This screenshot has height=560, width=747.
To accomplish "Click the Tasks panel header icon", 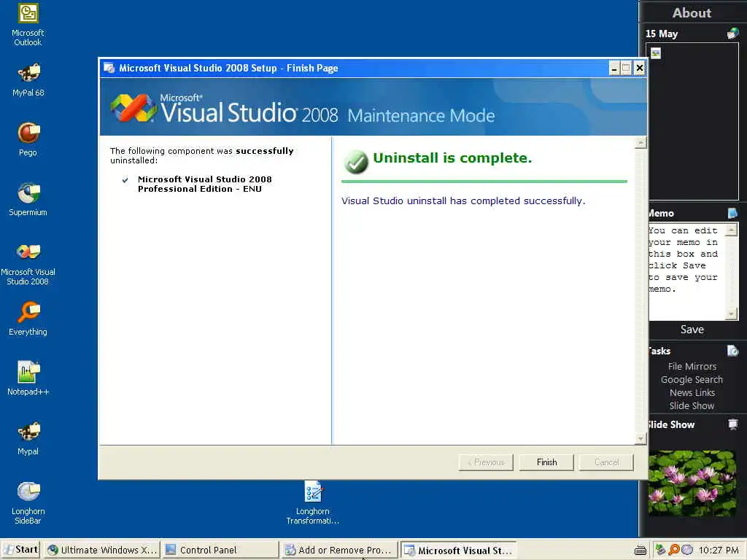I will click(732, 351).
